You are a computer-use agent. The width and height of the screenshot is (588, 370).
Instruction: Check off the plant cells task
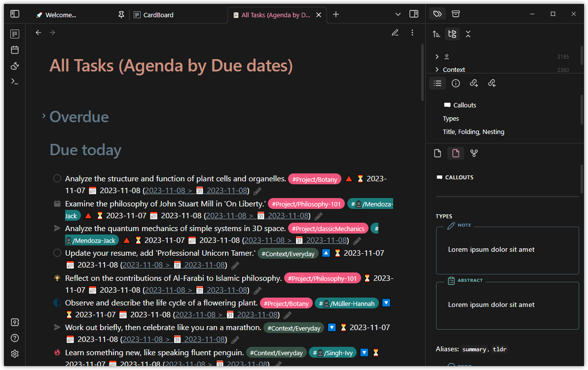click(57, 179)
